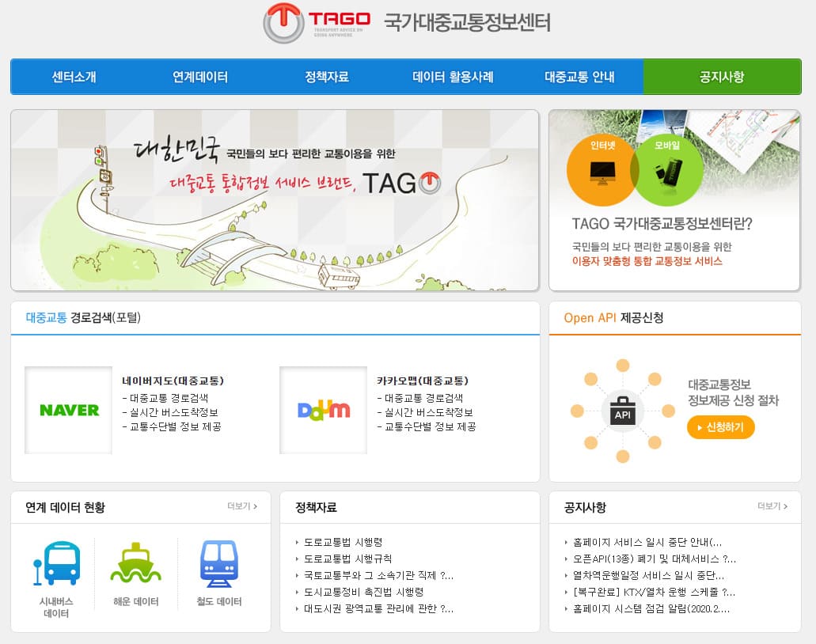
Task: Open 도로교통법 시행규칙 policy item
Action: click(x=348, y=559)
